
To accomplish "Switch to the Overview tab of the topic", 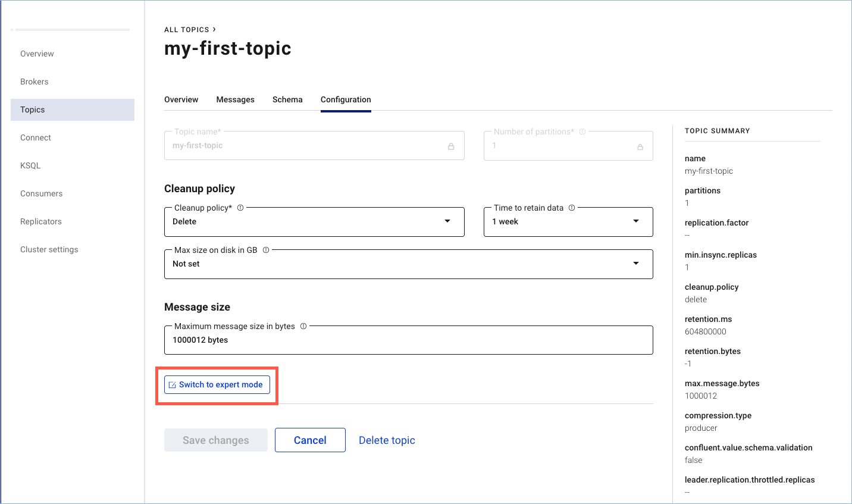I will 181,99.
